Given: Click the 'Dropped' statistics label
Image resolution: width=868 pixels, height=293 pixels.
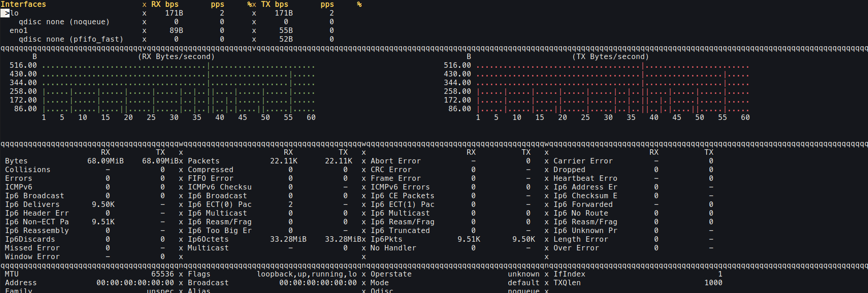Looking at the screenshot, I should tap(570, 170).
